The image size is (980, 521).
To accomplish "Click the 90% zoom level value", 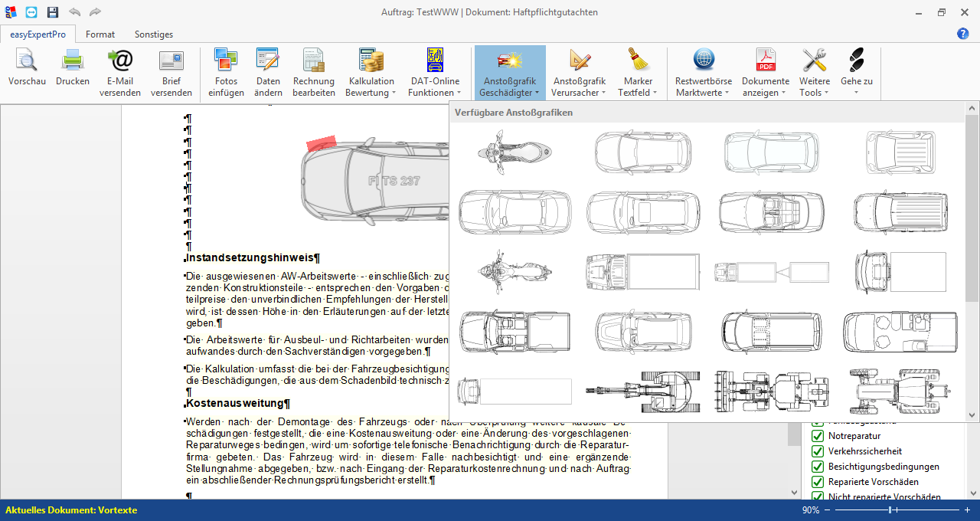I will point(811,510).
